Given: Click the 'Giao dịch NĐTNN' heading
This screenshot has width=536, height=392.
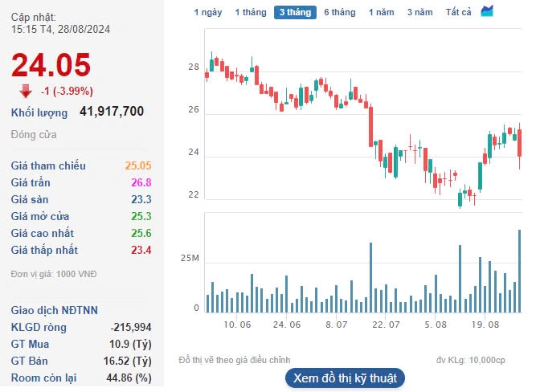Looking at the screenshot, I should (x=55, y=310).
